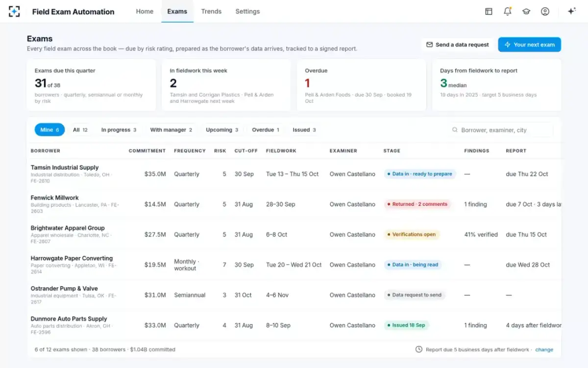The width and height of the screenshot is (588, 368).
Task: Click the Issued 18 Sep badge
Action: [x=406, y=325]
